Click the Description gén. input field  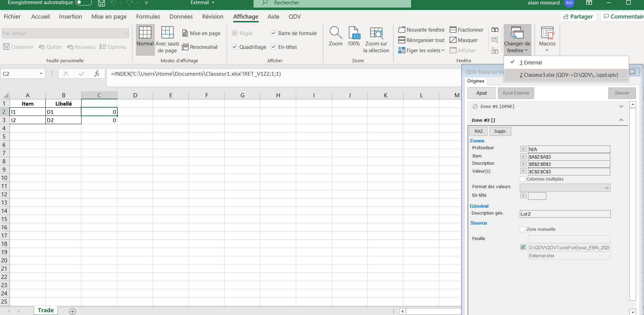(x=565, y=214)
